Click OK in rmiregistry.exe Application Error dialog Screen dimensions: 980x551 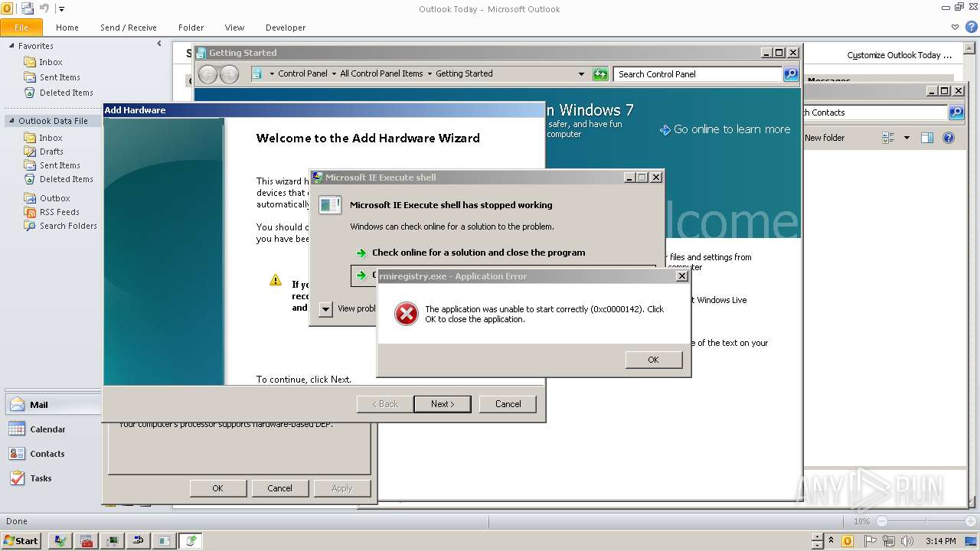[653, 360]
